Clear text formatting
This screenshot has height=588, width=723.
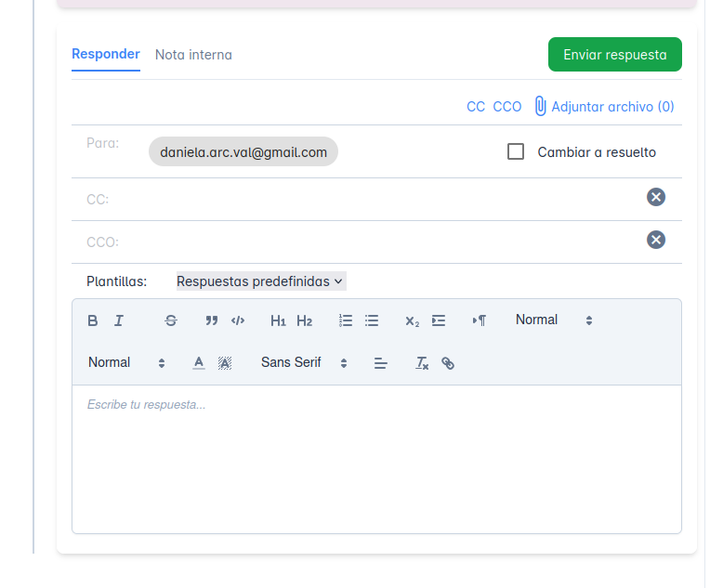click(x=422, y=363)
